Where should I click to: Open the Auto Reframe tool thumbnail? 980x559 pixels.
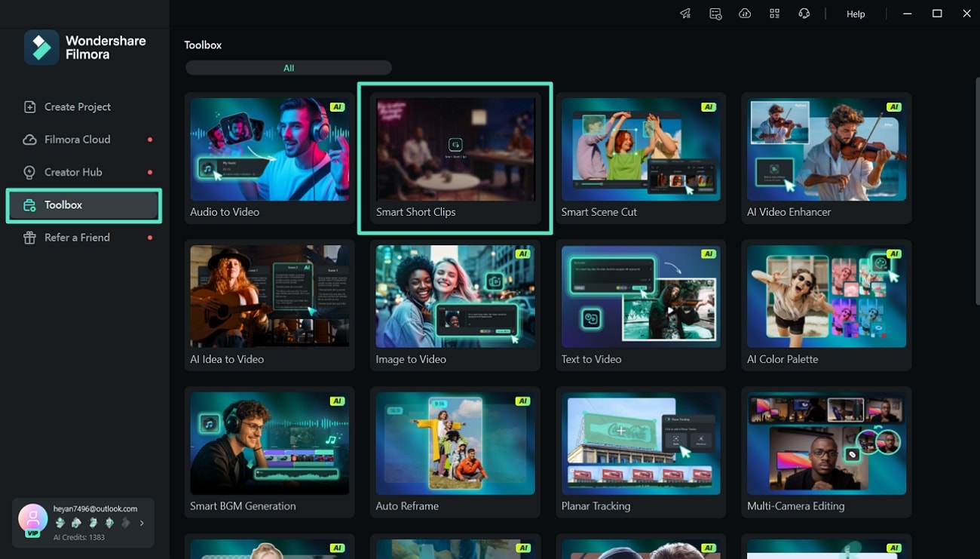[455, 444]
